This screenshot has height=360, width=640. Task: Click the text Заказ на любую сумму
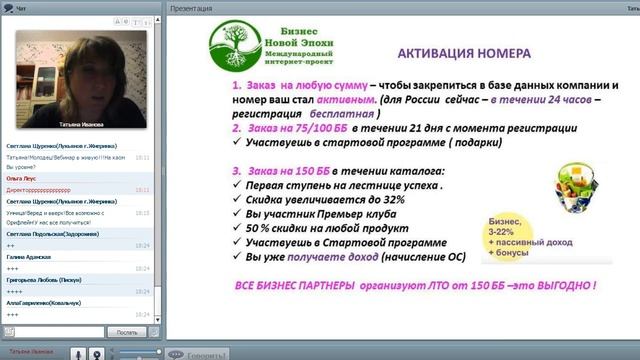(307, 85)
